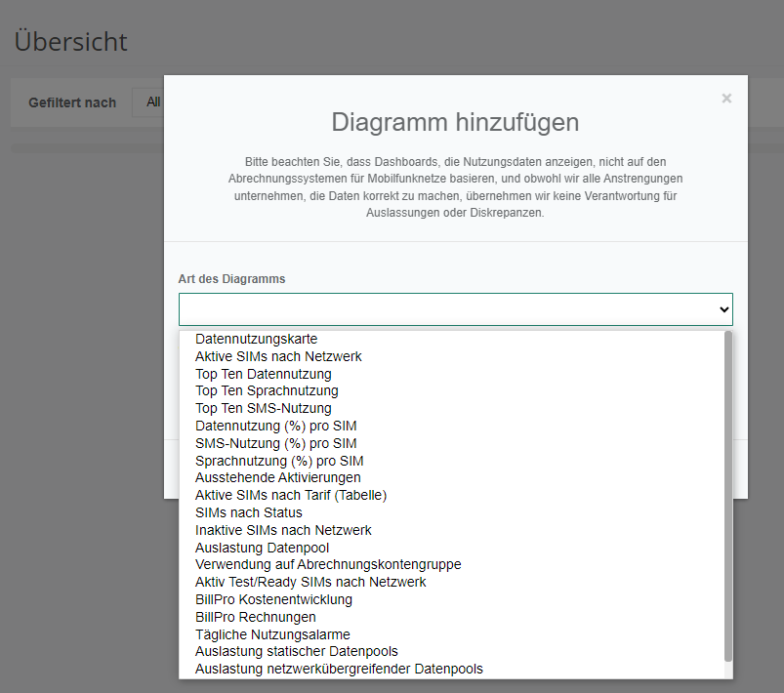784x693 pixels.
Task: Select "Ausstehende Aktivierungen"
Action: coord(276,477)
